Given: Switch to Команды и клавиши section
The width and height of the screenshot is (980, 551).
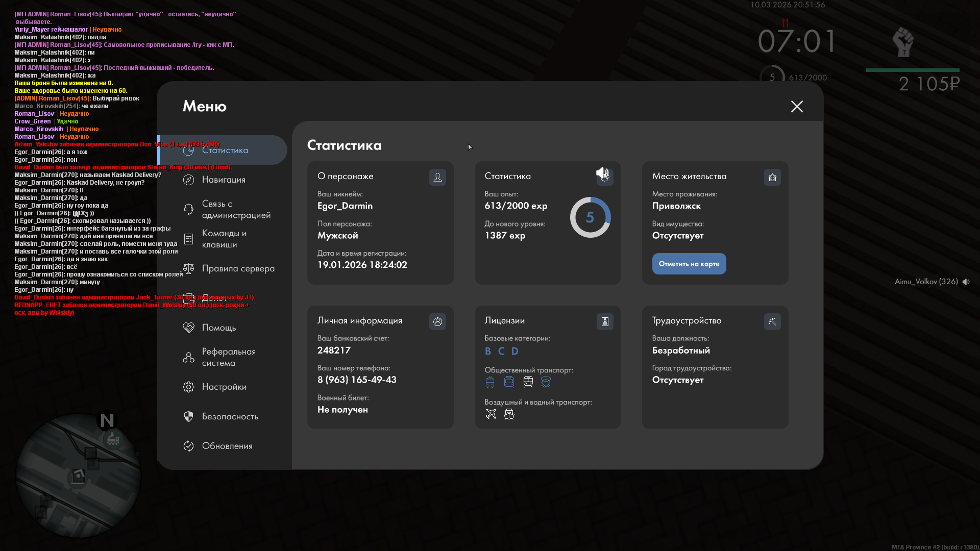Looking at the screenshot, I should pos(224,239).
